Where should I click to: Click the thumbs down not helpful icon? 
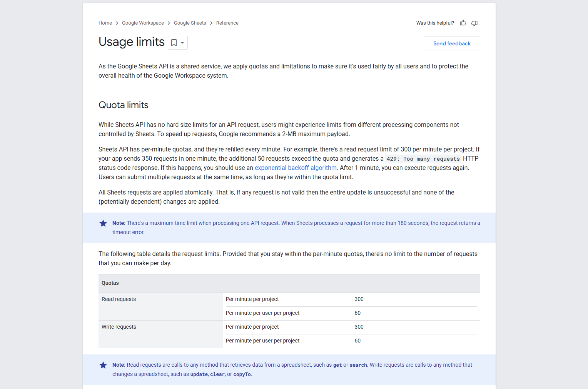[474, 23]
